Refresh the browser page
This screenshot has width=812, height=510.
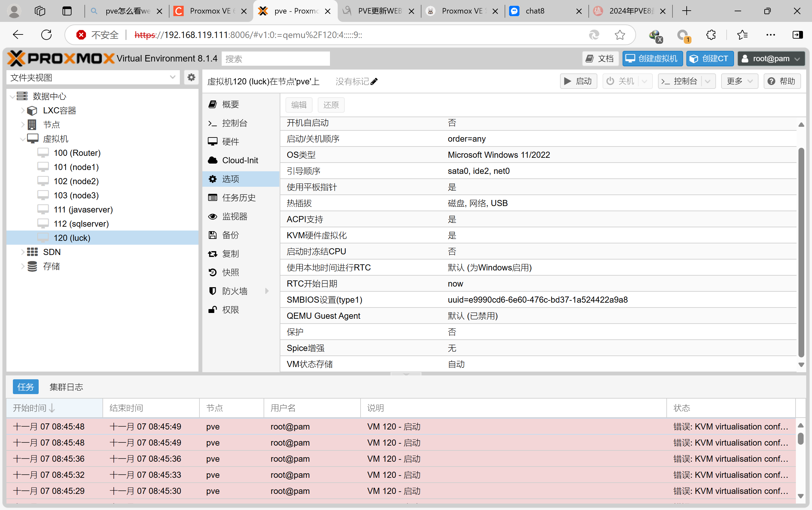(x=46, y=35)
